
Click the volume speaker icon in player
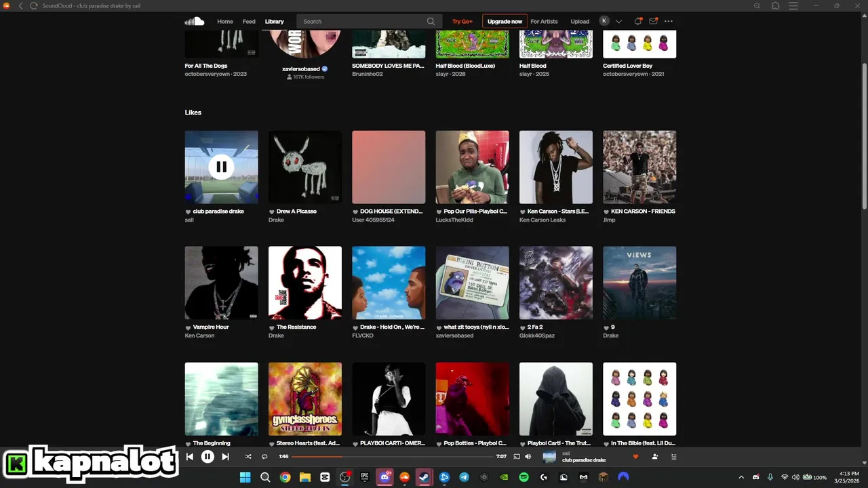tap(528, 457)
